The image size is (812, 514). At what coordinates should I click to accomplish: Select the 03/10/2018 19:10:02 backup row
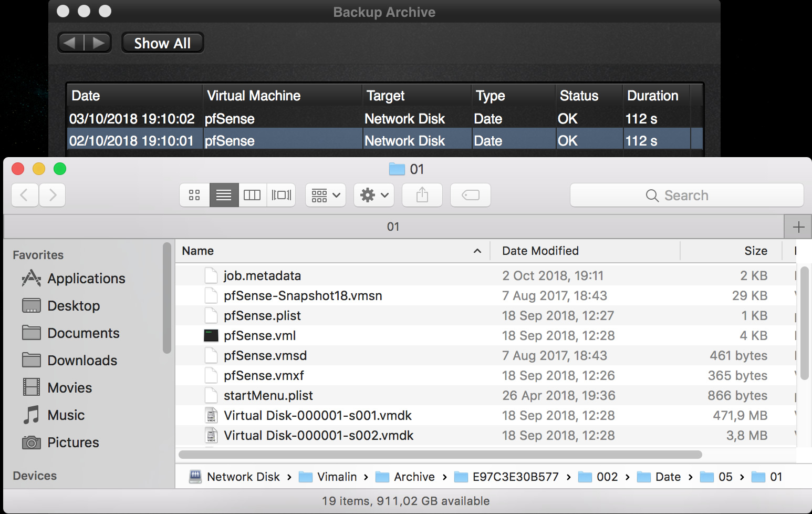point(384,119)
